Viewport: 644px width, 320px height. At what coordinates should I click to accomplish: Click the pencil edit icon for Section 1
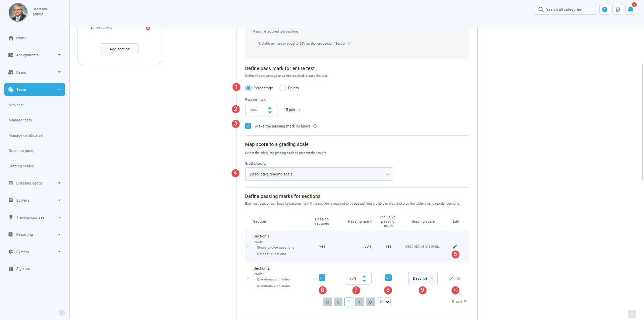click(454, 247)
